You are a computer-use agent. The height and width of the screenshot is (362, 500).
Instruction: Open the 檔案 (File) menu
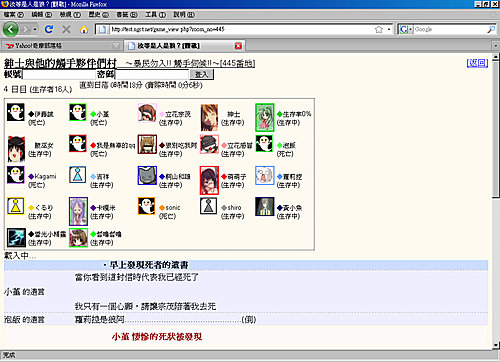click(13, 15)
